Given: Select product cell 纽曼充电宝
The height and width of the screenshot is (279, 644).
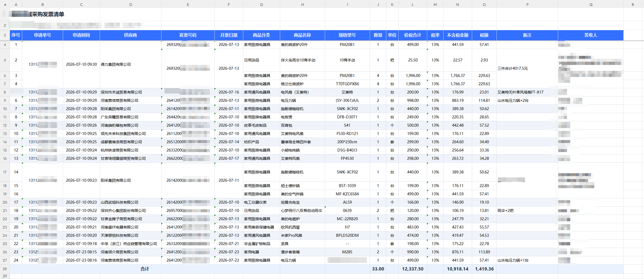Looking at the screenshot, I should click(302, 202).
